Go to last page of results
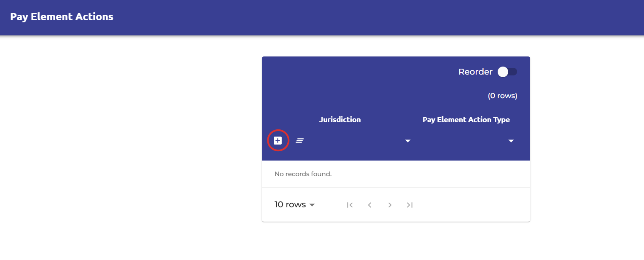Viewport: 644px width, 260px height. [x=410, y=205]
